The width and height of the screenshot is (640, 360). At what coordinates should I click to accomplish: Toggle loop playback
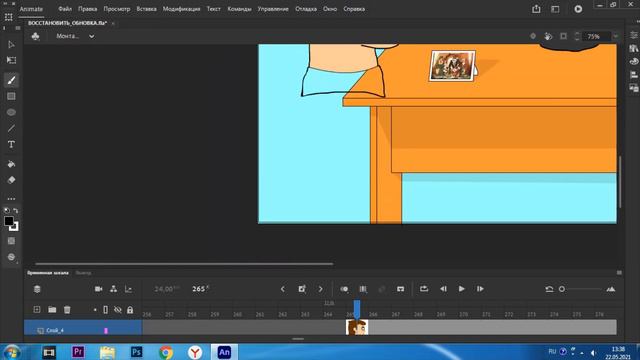point(424,289)
